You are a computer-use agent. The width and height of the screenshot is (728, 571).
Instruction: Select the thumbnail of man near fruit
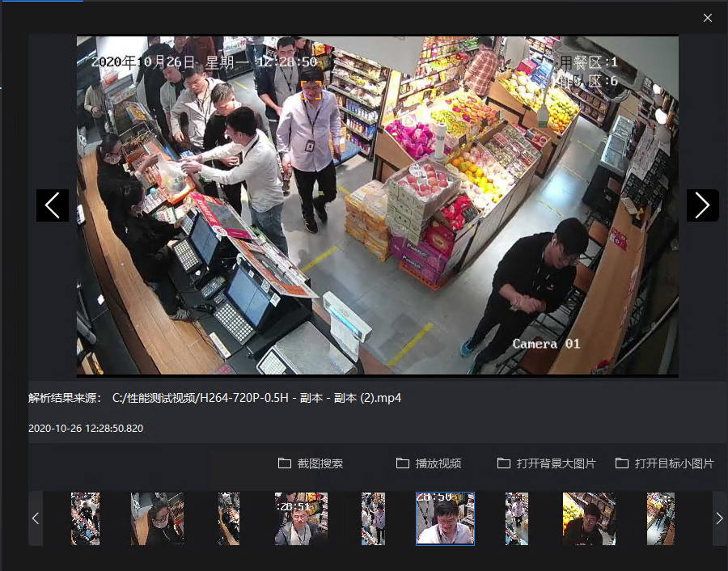589,518
